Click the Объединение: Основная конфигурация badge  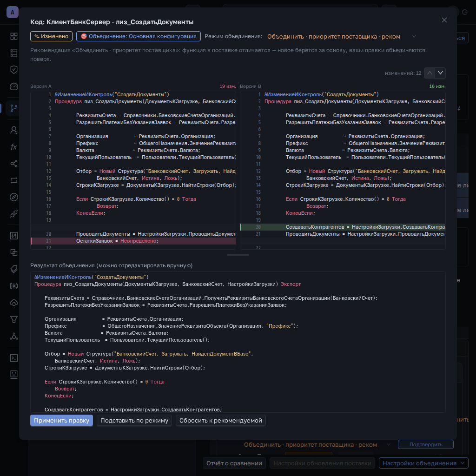point(139,36)
